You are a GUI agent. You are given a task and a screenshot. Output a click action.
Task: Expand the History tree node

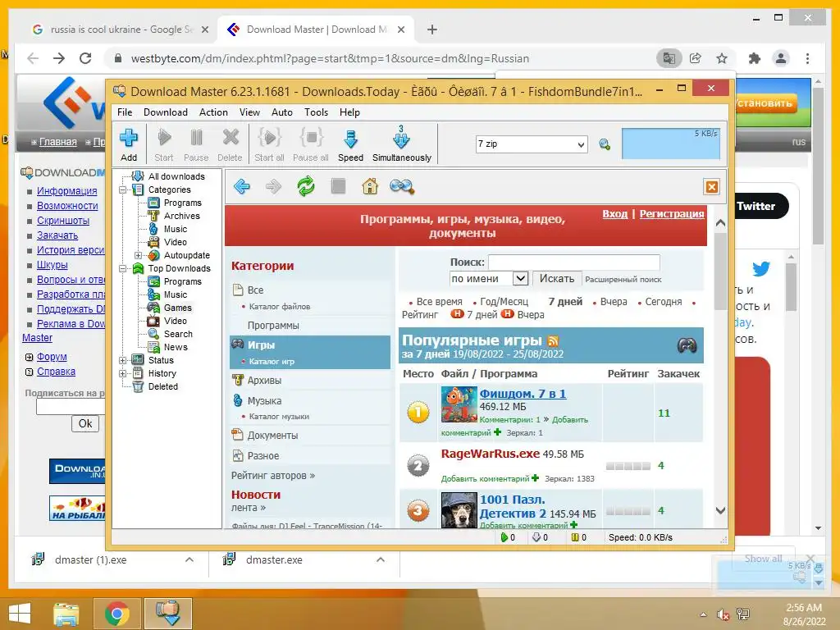click(123, 373)
